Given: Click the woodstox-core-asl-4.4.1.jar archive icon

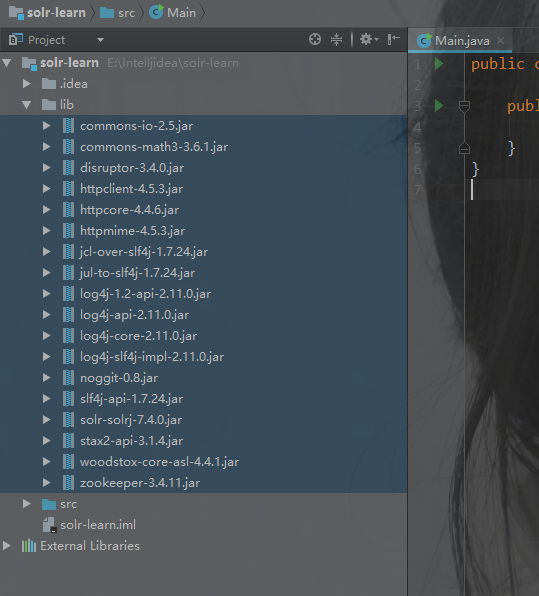Looking at the screenshot, I should pos(68,461).
